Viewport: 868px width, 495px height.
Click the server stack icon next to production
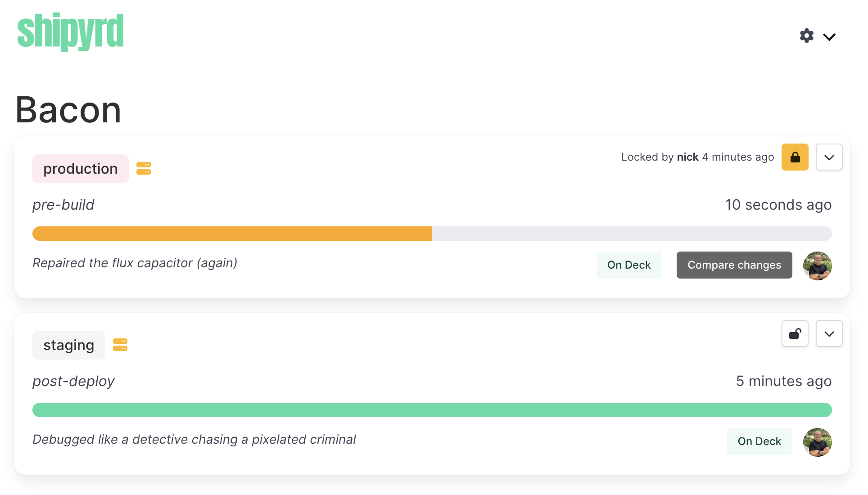(144, 168)
